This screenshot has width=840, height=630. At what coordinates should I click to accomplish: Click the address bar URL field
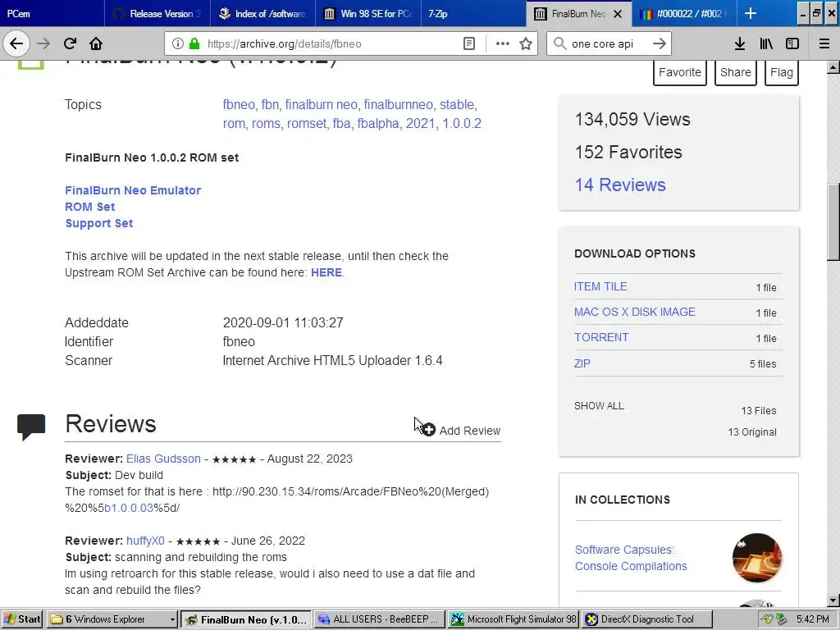click(x=332, y=43)
